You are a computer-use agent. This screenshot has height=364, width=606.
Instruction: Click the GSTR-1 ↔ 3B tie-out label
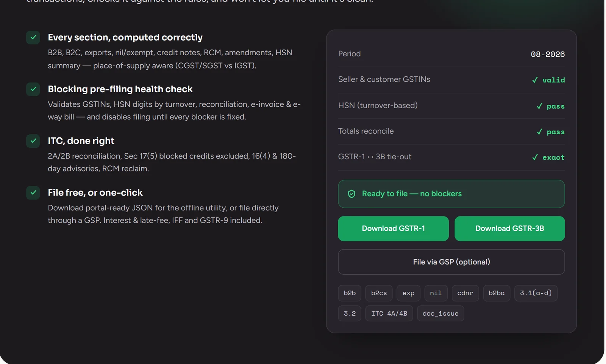[375, 157]
